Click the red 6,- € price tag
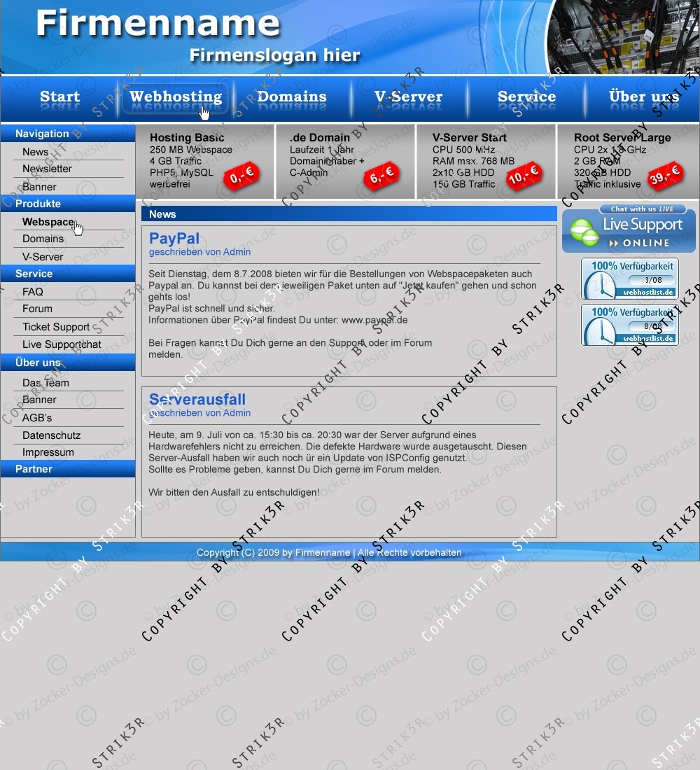 (381, 176)
